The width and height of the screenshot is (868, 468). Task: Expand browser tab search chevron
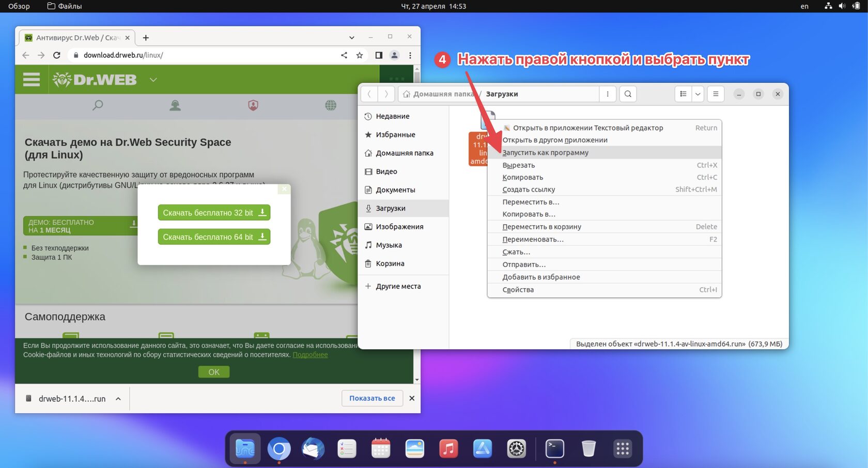tap(352, 37)
